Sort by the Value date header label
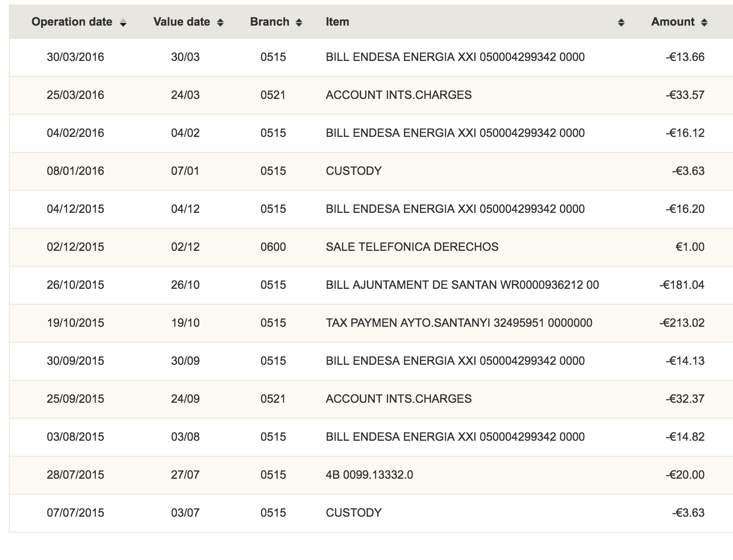Screen dimensions: 733x560 [181, 22]
